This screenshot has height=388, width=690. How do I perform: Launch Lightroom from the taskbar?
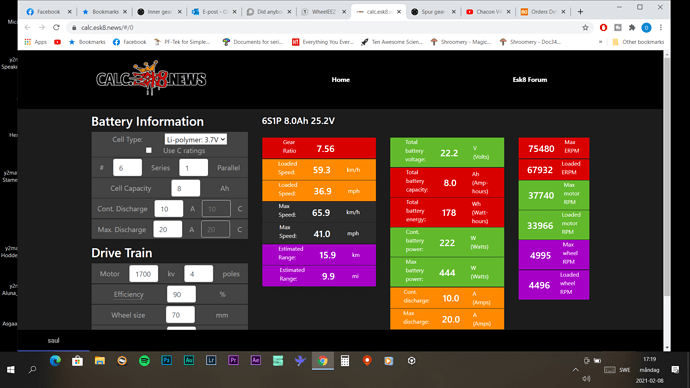(x=211, y=361)
